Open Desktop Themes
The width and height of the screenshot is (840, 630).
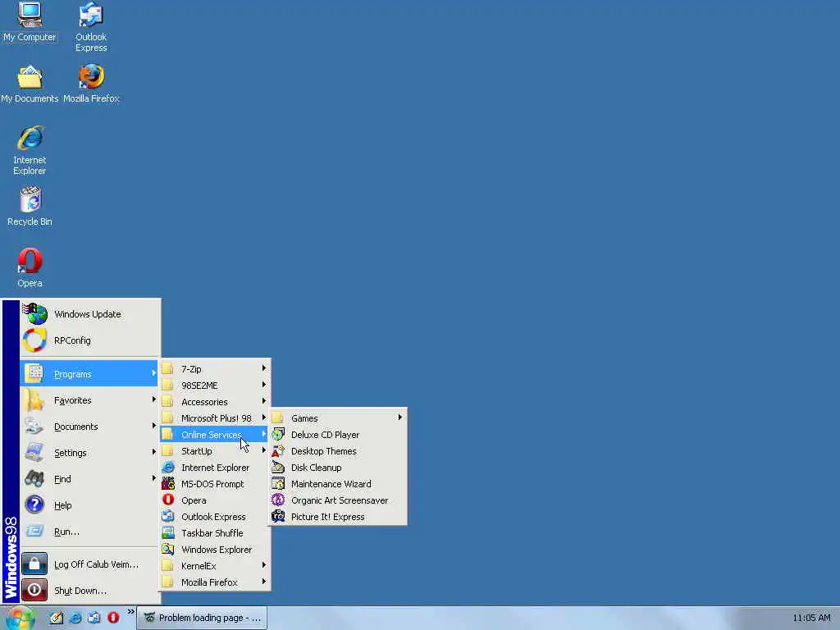[x=337, y=451]
